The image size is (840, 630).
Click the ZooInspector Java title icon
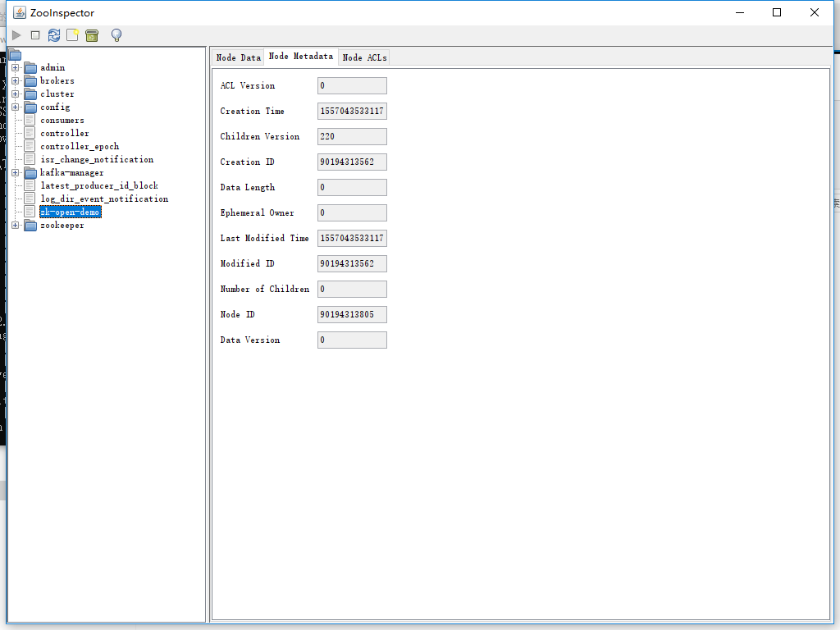pyautogui.click(x=20, y=12)
